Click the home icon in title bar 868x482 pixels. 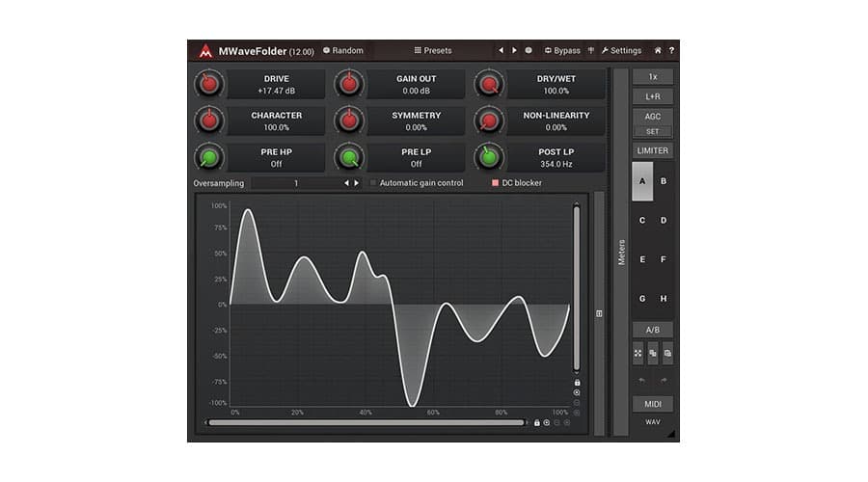click(x=658, y=50)
